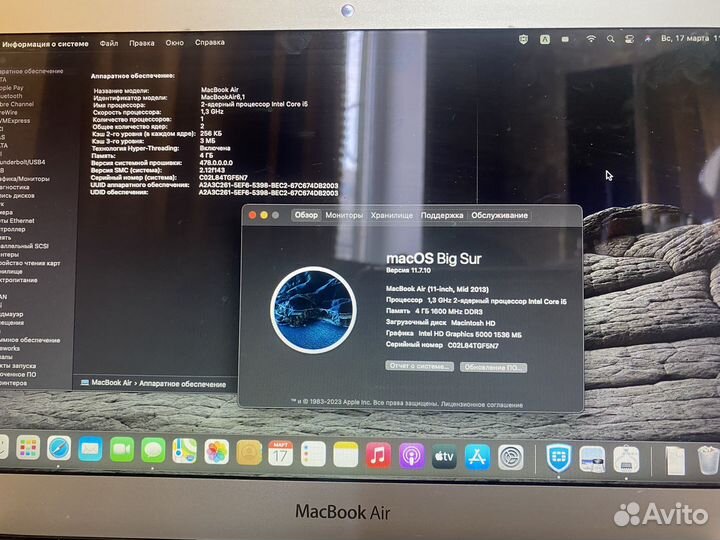The height and width of the screenshot is (540, 720).
Task: Open the Лицензионное соглашение link
Action: coord(482,405)
